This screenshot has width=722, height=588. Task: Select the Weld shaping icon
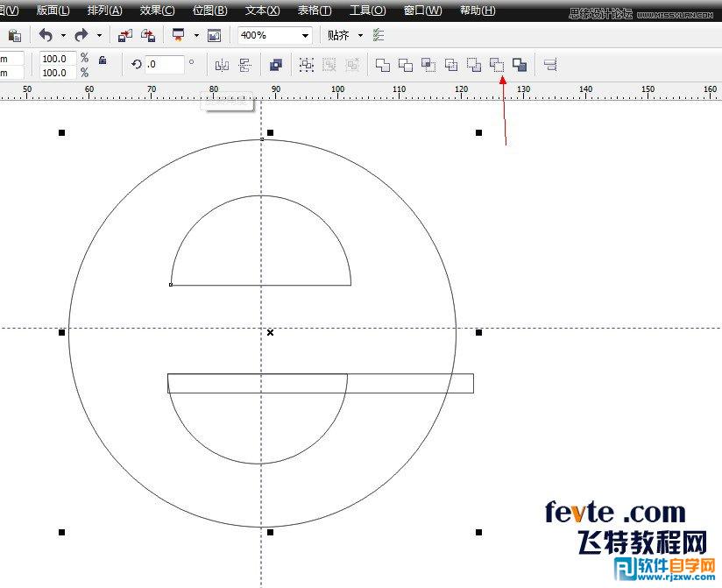(383, 64)
